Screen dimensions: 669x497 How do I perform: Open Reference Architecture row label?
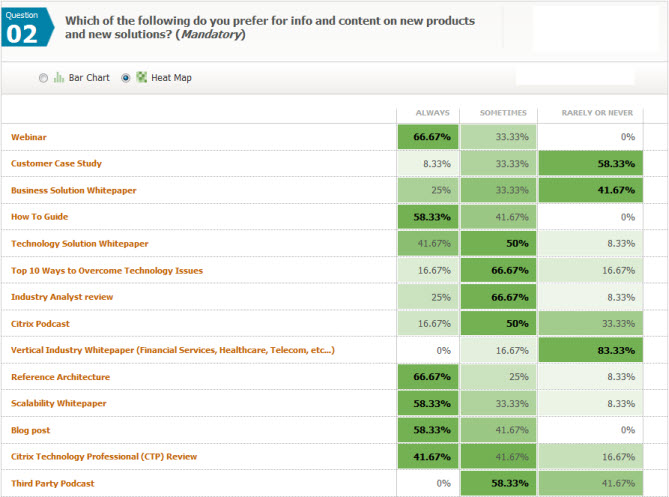click(60, 377)
